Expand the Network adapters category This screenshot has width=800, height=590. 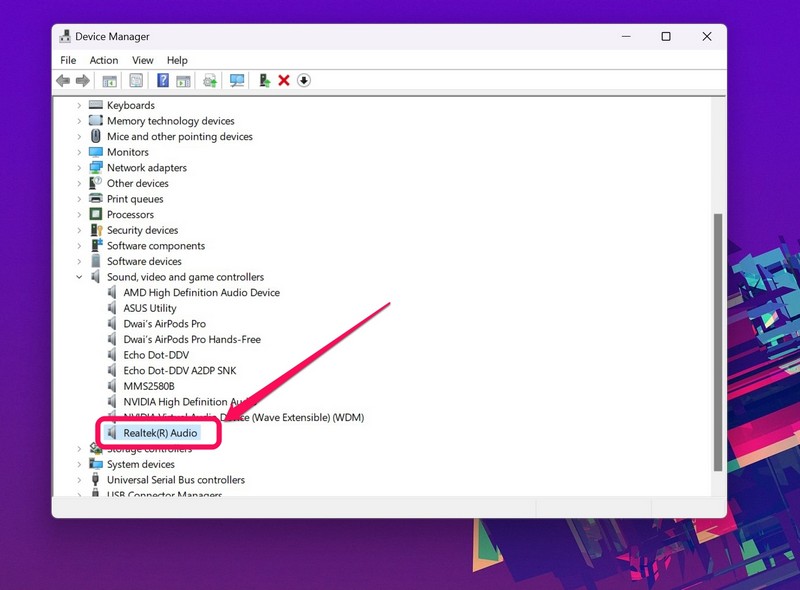click(x=80, y=168)
